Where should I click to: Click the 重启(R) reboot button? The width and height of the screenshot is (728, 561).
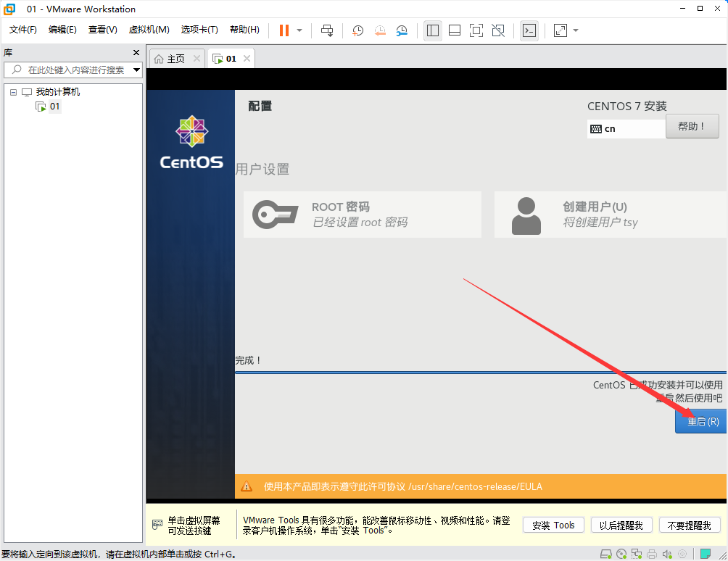pyautogui.click(x=701, y=421)
